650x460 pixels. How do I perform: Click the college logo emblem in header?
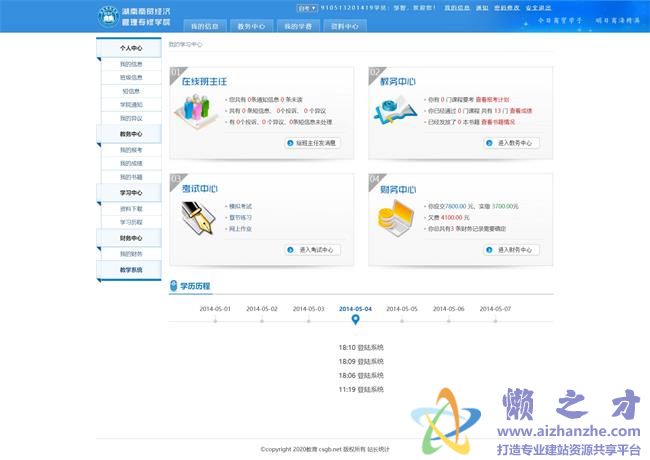pyautogui.click(x=108, y=17)
